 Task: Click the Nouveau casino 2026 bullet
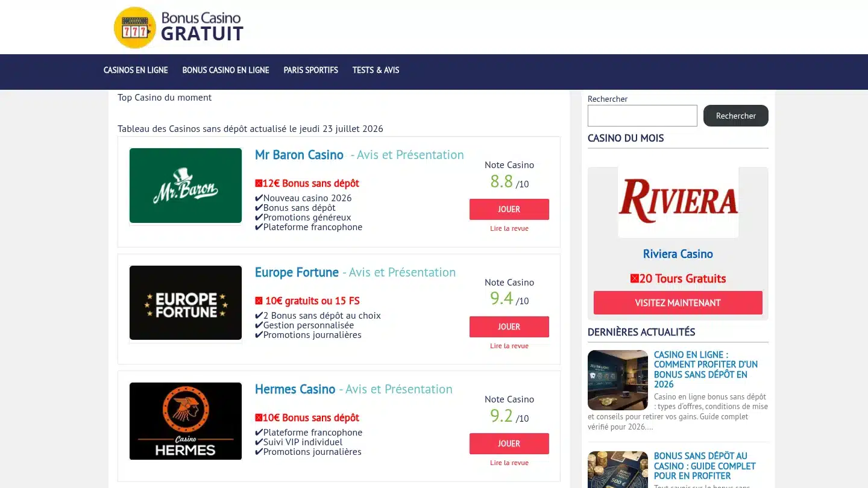click(303, 198)
